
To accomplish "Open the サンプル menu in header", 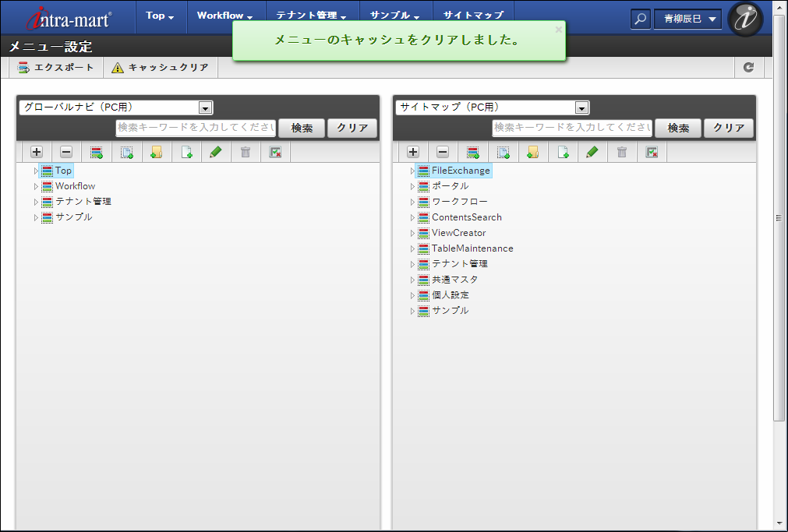I will [395, 16].
